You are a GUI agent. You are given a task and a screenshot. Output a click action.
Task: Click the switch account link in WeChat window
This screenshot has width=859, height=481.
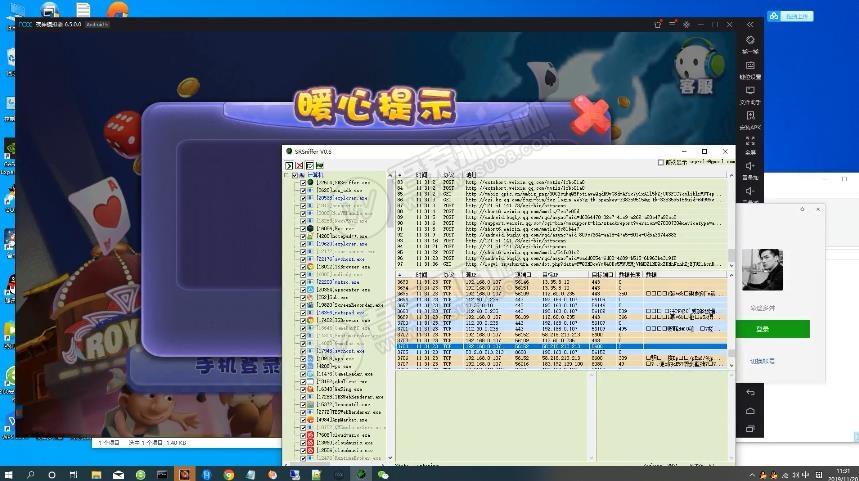point(762,361)
